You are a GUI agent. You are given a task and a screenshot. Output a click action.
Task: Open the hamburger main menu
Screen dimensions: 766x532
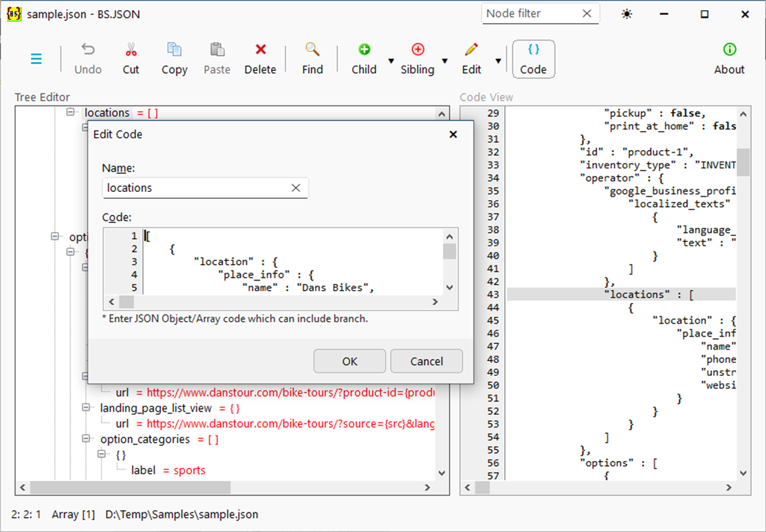[x=36, y=59]
